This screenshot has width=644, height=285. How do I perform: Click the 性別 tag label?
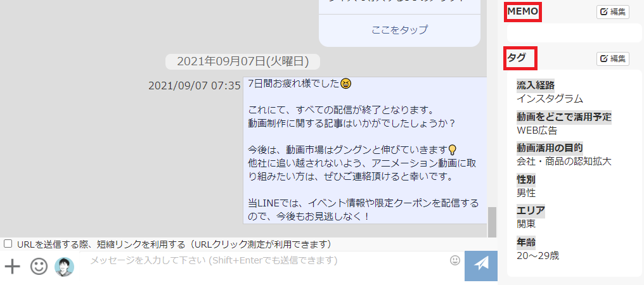click(526, 179)
